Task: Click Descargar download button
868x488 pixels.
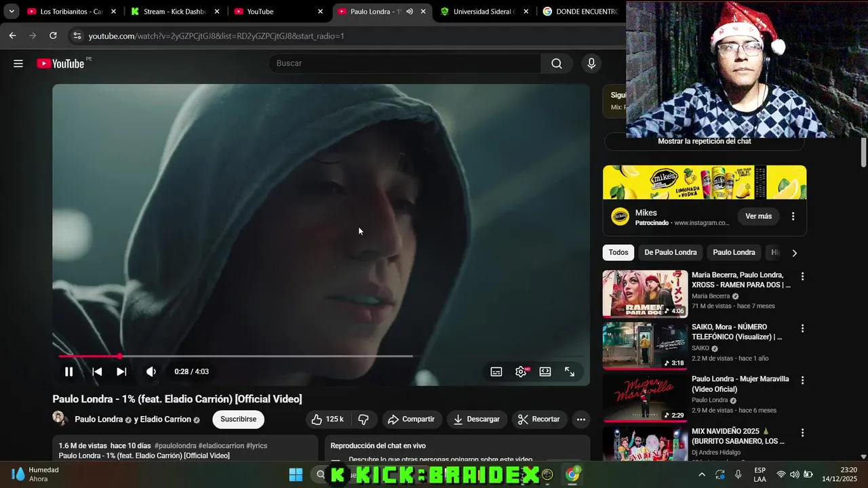Action: click(477, 420)
